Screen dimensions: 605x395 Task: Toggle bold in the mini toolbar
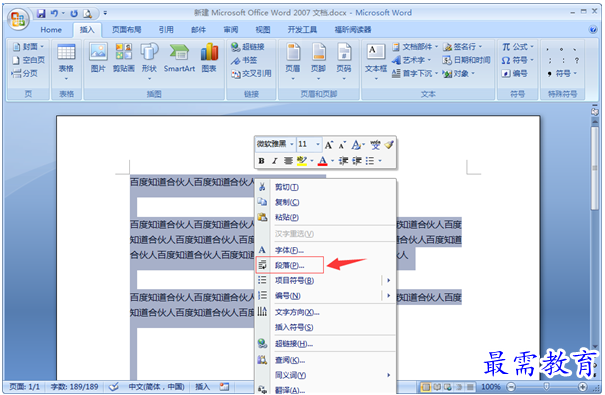pos(261,161)
